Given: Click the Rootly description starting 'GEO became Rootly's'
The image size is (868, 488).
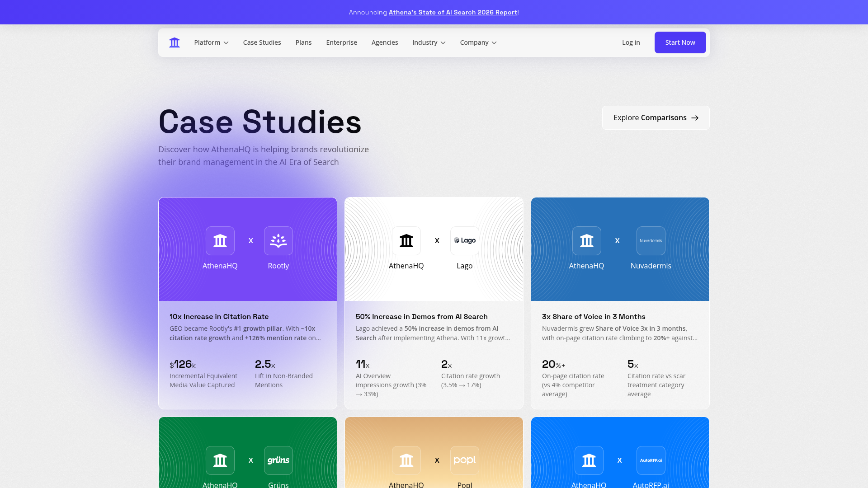Looking at the screenshot, I should pos(245,333).
